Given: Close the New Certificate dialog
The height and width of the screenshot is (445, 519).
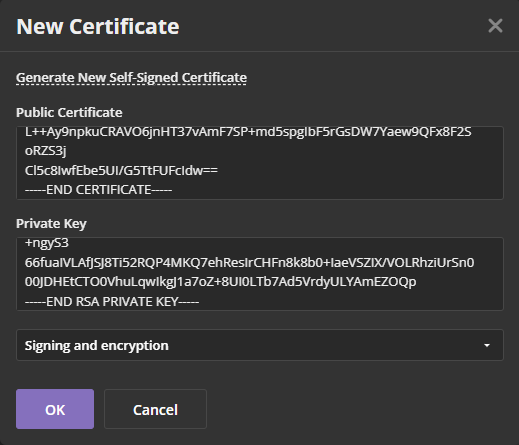Looking at the screenshot, I should [495, 26].
